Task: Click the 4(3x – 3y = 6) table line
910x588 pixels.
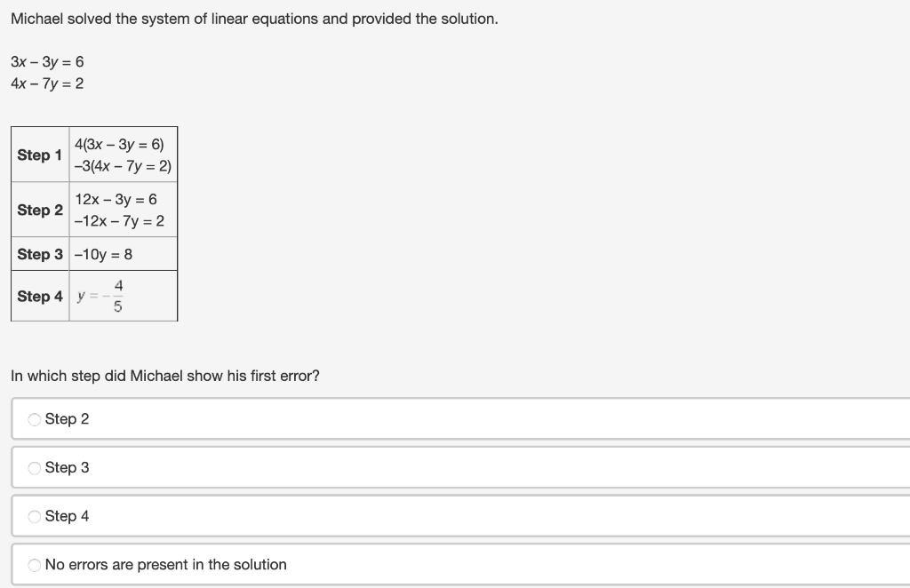Action: pos(120,145)
